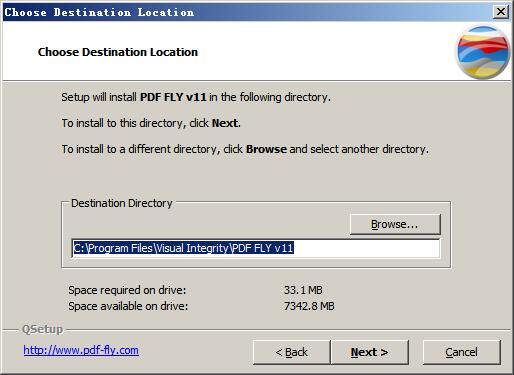The height and width of the screenshot is (375, 514).
Task: Click inside the destination path field
Action: 256,248
